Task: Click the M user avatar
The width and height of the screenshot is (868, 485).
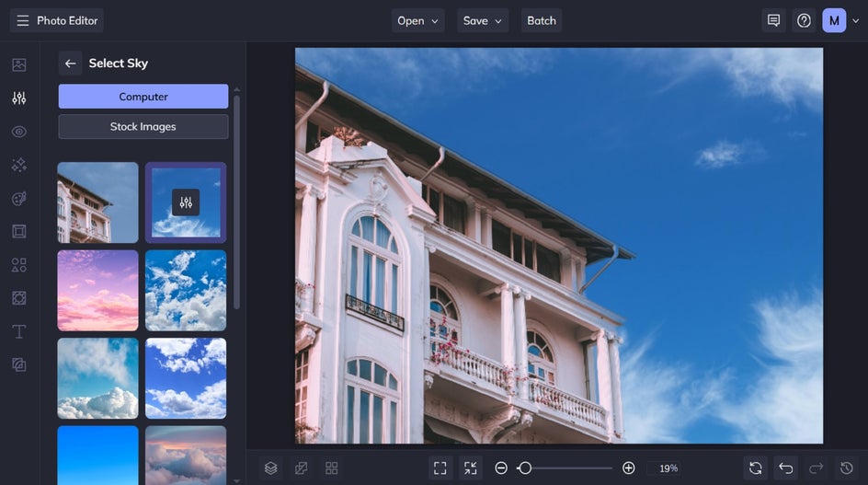Action: [x=834, y=20]
